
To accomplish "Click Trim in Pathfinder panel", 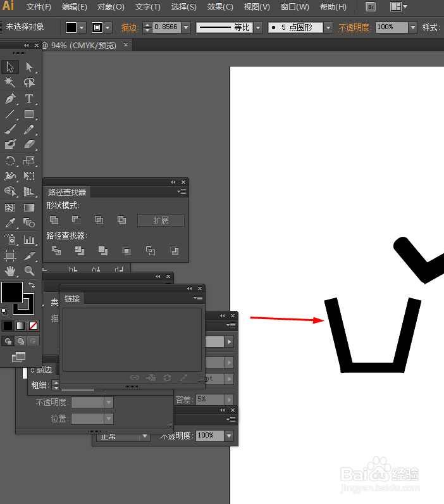I will pyautogui.click(x=79, y=251).
